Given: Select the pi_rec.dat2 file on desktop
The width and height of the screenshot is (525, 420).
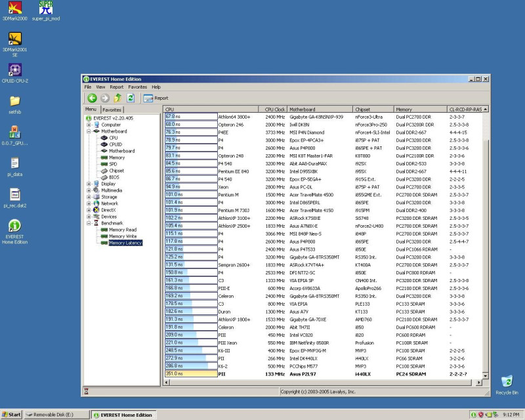Looking at the screenshot, I should coord(14,198).
